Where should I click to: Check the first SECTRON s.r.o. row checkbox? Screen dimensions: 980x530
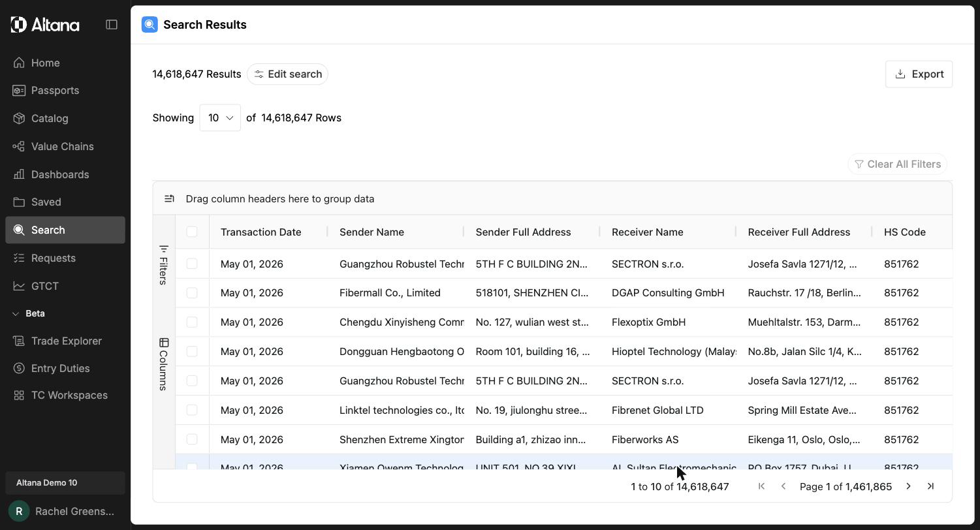pos(192,264)
